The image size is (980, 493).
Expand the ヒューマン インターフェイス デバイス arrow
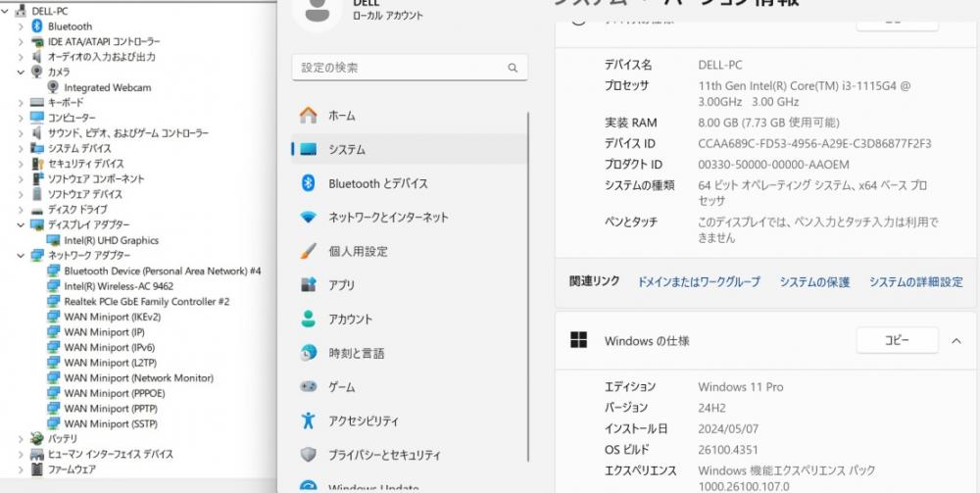[x=21, y=454]
